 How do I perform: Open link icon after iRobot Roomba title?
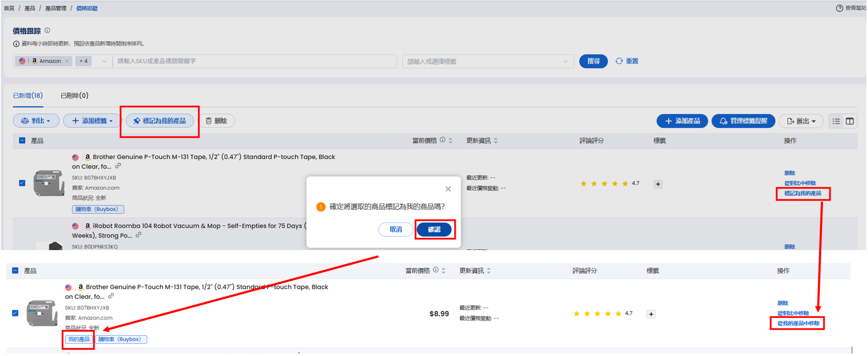[x=138, y=235]
